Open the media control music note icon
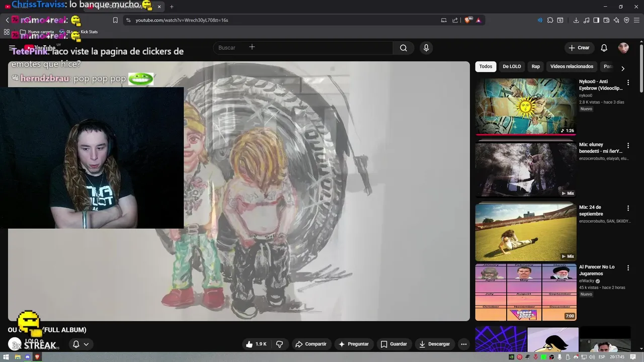Viewport: 644px width, 362px height. [586, 20]
